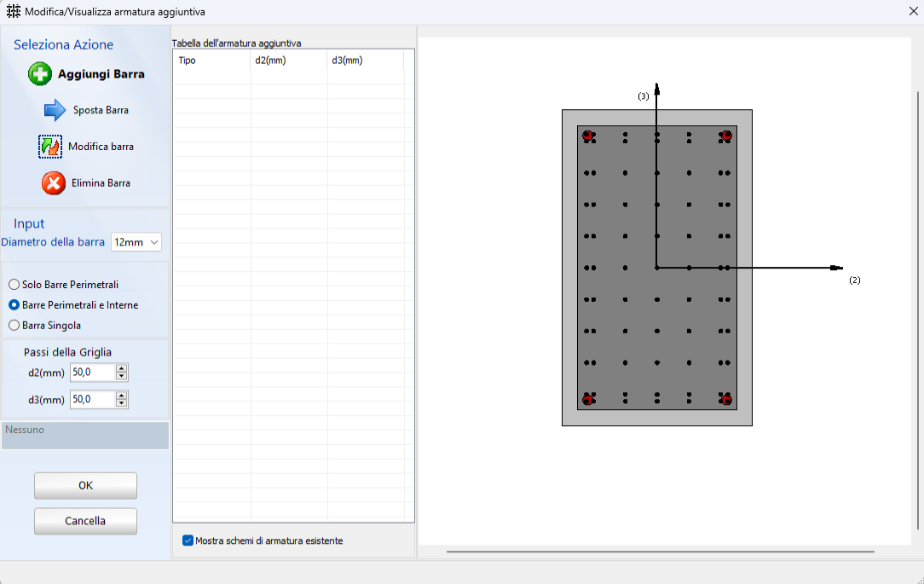Click the bottom-right red corner rebar

coord(726,400)
